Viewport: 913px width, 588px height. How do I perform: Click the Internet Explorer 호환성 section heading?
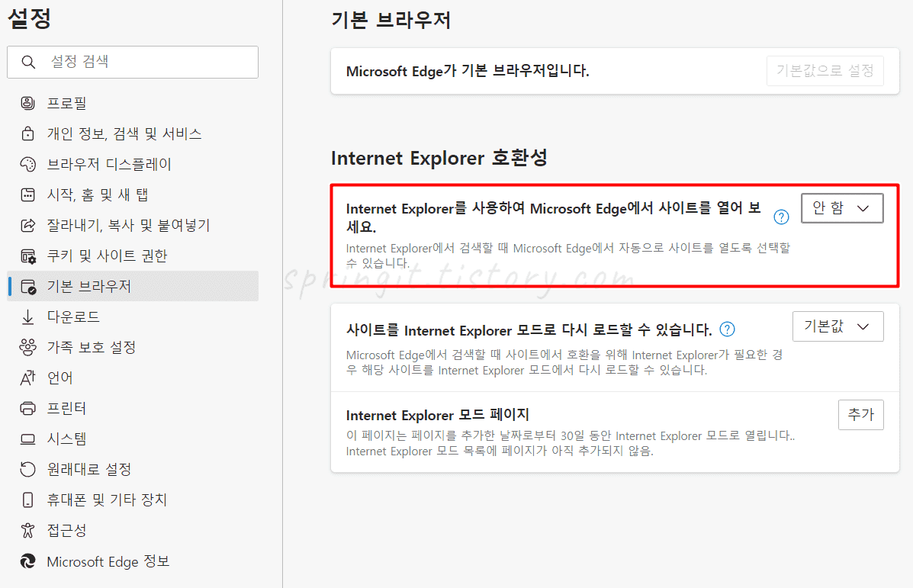pyautogui.click(x=439, y=158)
